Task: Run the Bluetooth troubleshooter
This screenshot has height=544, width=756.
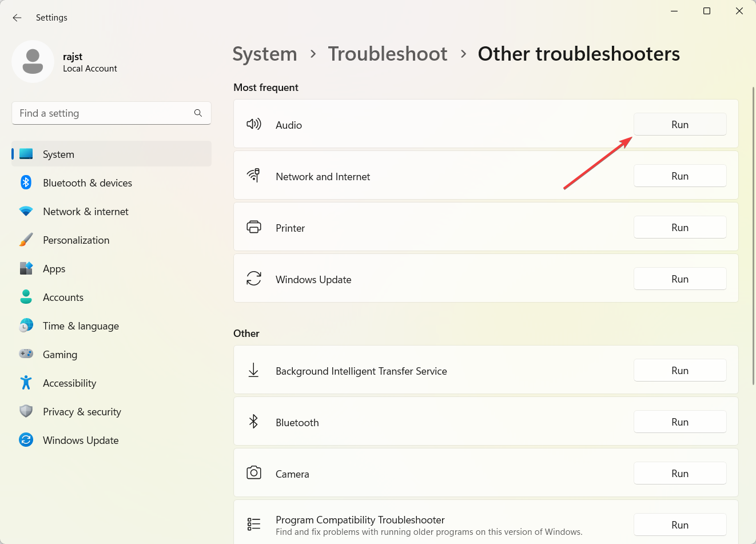Action: [x=679, y=422]
